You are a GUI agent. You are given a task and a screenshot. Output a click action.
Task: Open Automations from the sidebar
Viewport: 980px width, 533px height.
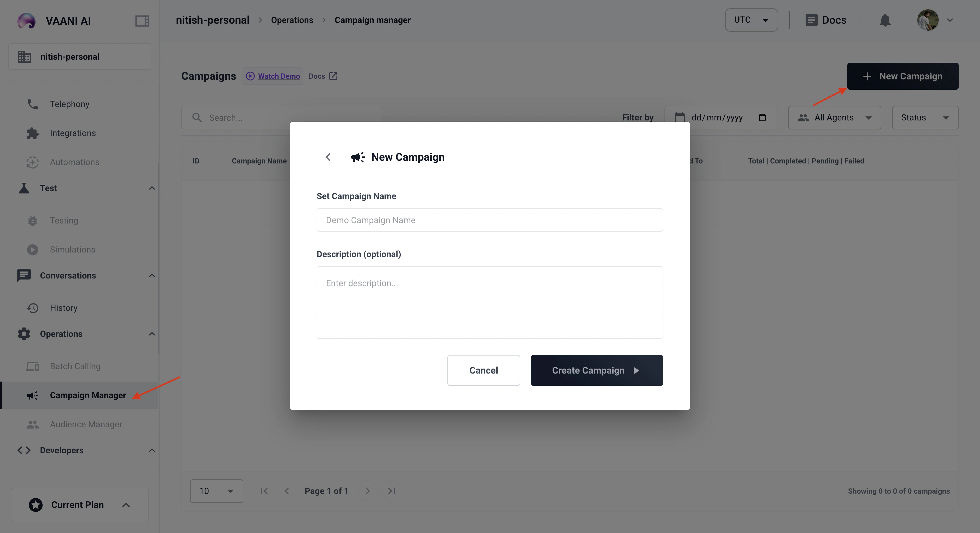[75, 162]
